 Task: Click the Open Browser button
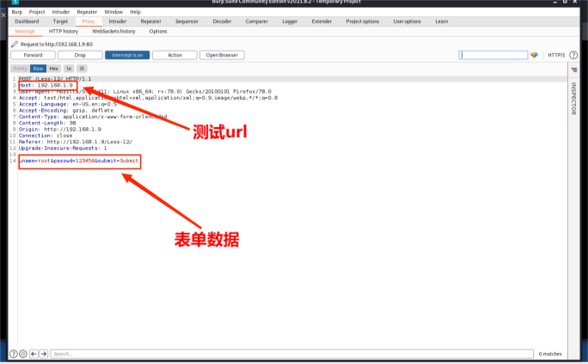pos(222,55)
